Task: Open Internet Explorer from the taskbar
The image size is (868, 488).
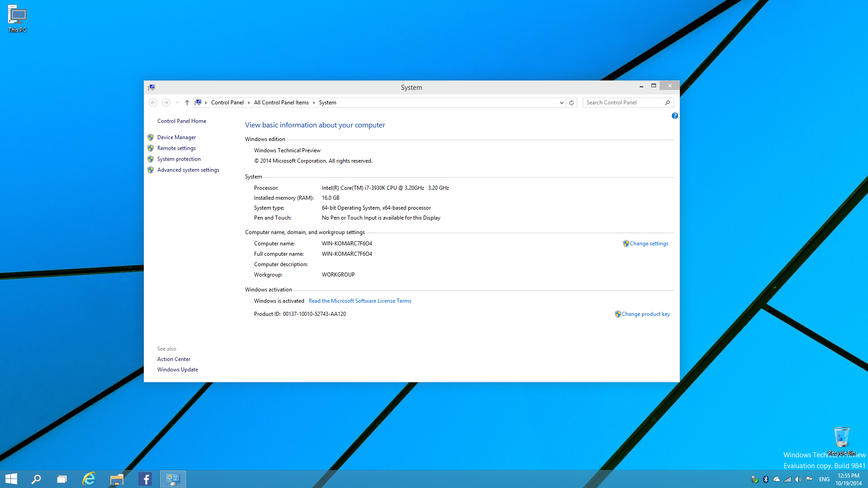Action: (x=89, y=479)
